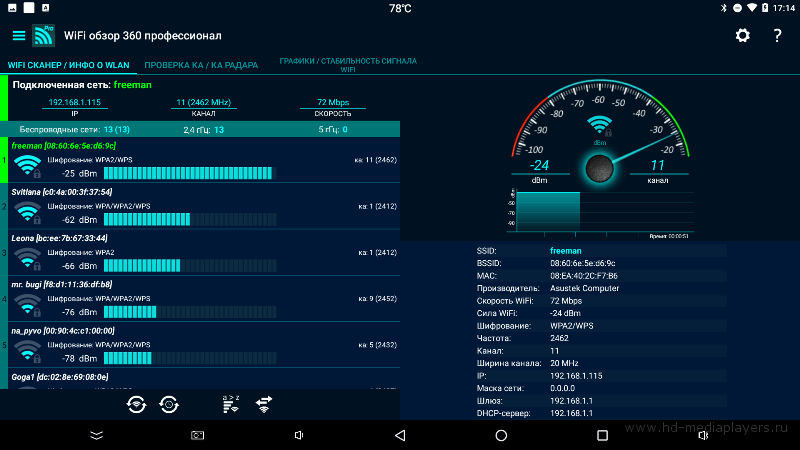Tap the Android recent apps square button
Viewport: 800px width, 450px height.
coord(602,435)
